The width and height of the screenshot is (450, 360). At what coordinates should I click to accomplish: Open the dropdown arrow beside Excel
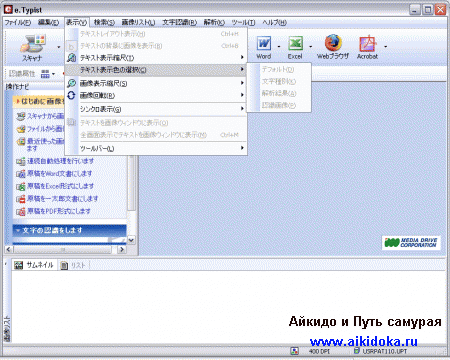click(x=310, y=47)
